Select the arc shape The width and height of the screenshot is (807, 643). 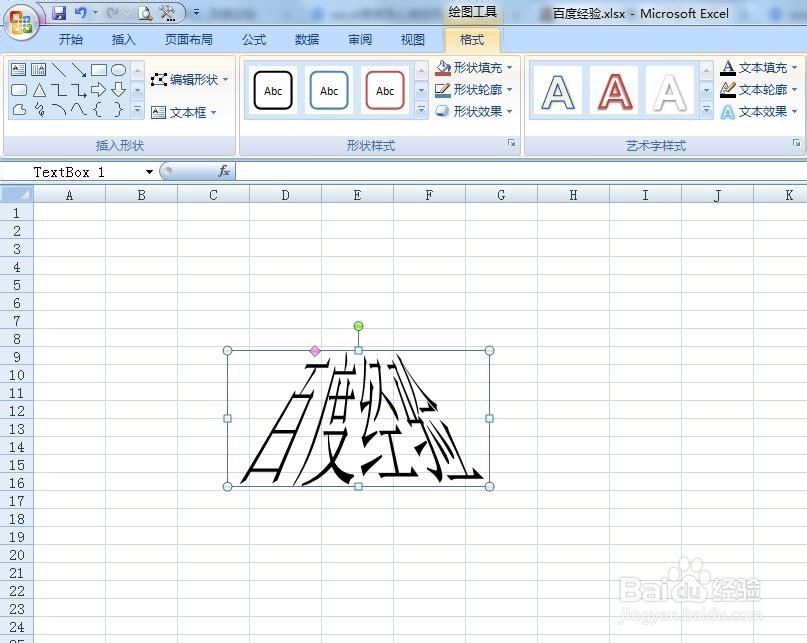point(59,109)
